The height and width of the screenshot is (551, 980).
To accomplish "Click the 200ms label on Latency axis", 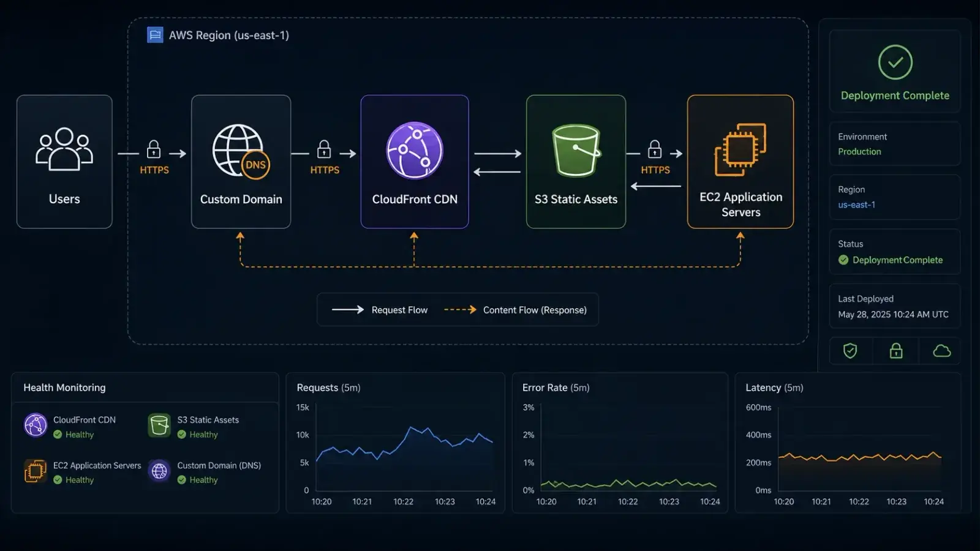I will point(758,463).
